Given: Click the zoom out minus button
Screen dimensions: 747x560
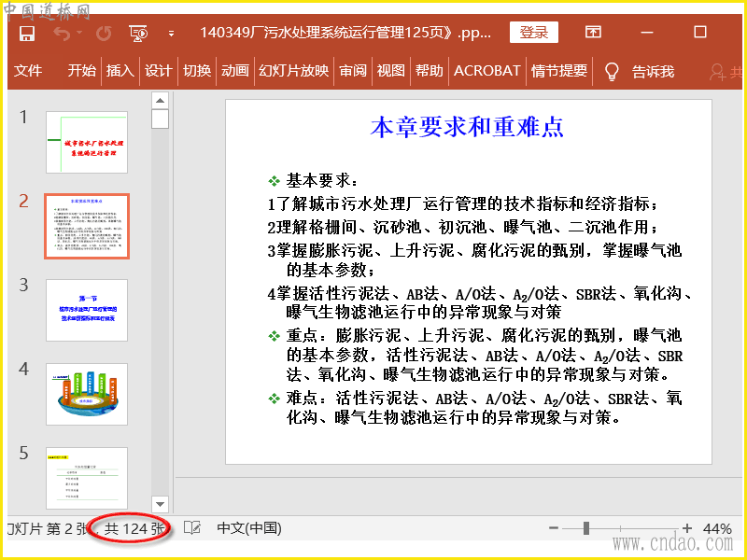Looking at the screenshot, I should [x=553, y=527].
